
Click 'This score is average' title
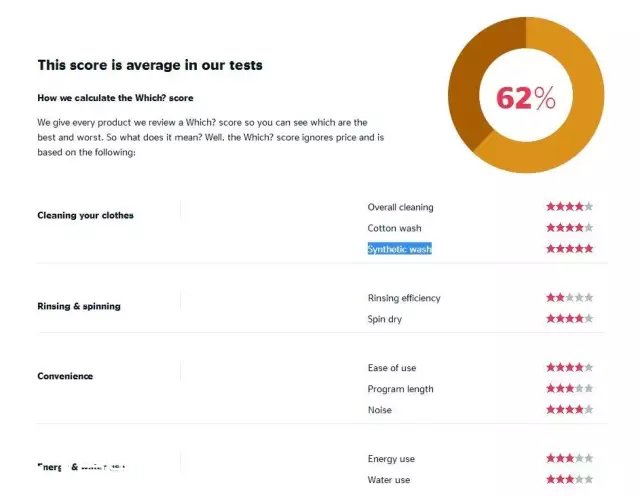point(150,65)
